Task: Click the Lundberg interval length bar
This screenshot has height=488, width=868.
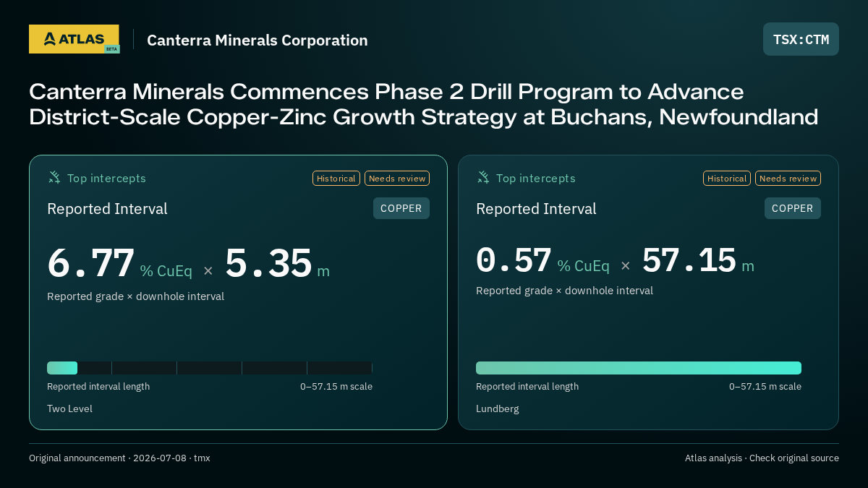Action: coord(639,368)
